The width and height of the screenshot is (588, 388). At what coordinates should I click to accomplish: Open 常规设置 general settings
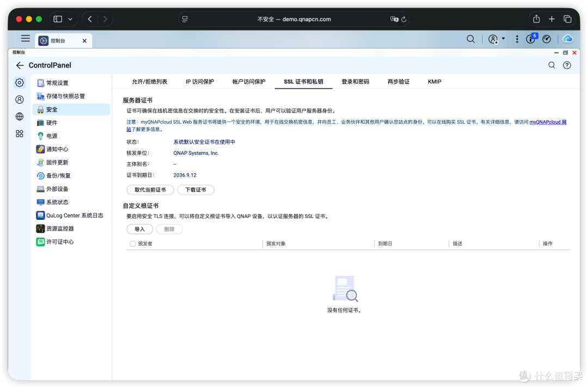click(71, 83)
